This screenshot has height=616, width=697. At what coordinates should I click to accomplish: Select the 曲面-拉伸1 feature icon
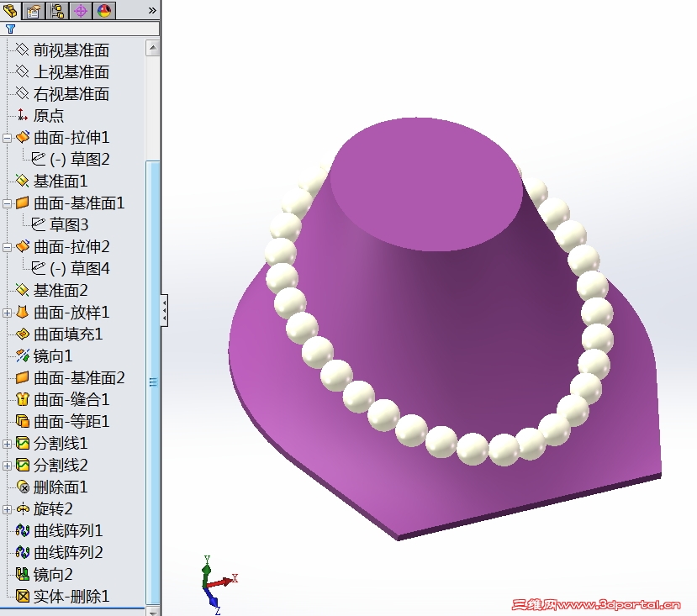tap(22, 137)
